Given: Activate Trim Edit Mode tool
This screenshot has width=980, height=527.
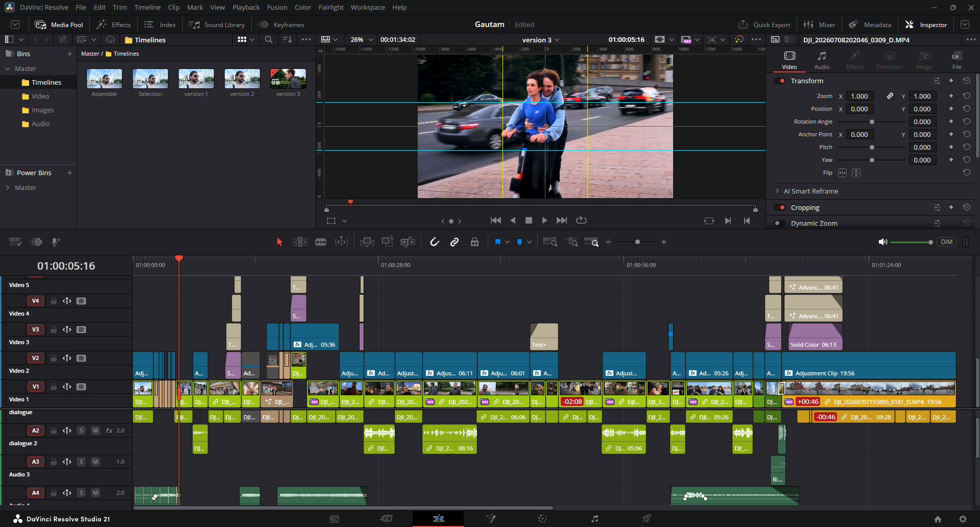Looking at the screenshot, I should (x=300, y=242).
